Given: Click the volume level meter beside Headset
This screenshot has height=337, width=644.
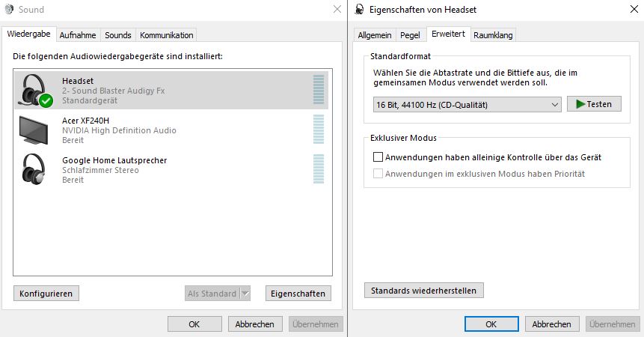Looking at the screenshot, I should [319, 90].
